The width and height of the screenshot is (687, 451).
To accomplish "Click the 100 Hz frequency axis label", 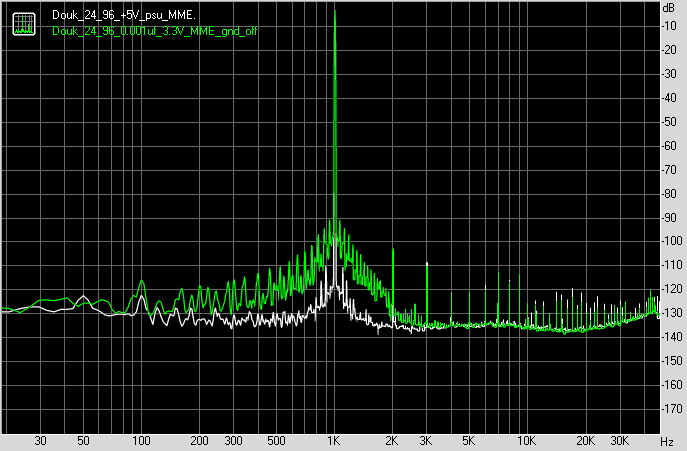I will click(141, 440).
